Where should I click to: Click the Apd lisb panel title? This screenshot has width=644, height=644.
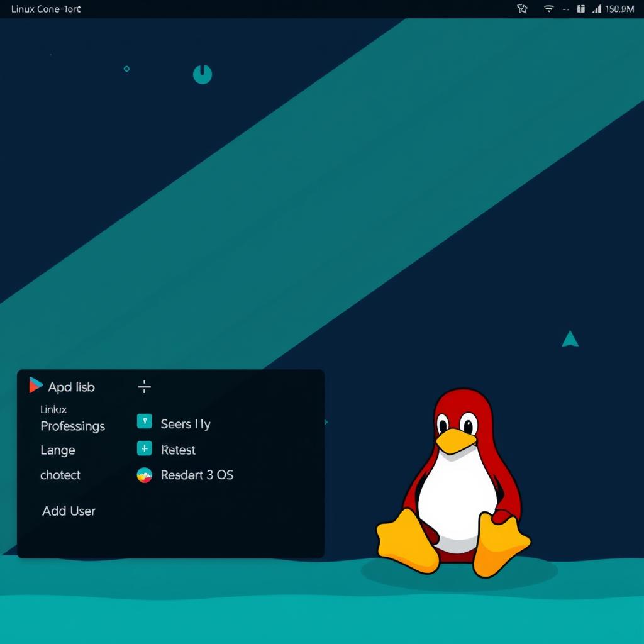click(x=72, y=387)
